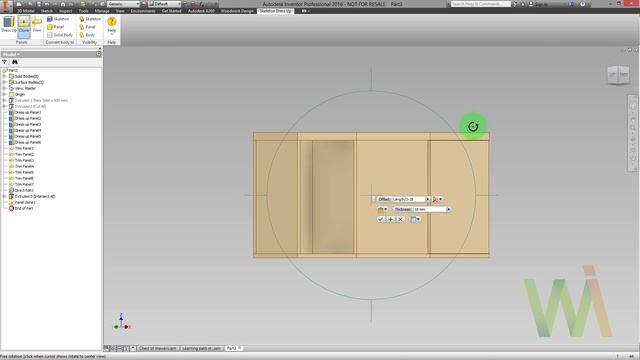Select the Dress Up panel tool
The image size is (640, 360).
coord(8,24)
